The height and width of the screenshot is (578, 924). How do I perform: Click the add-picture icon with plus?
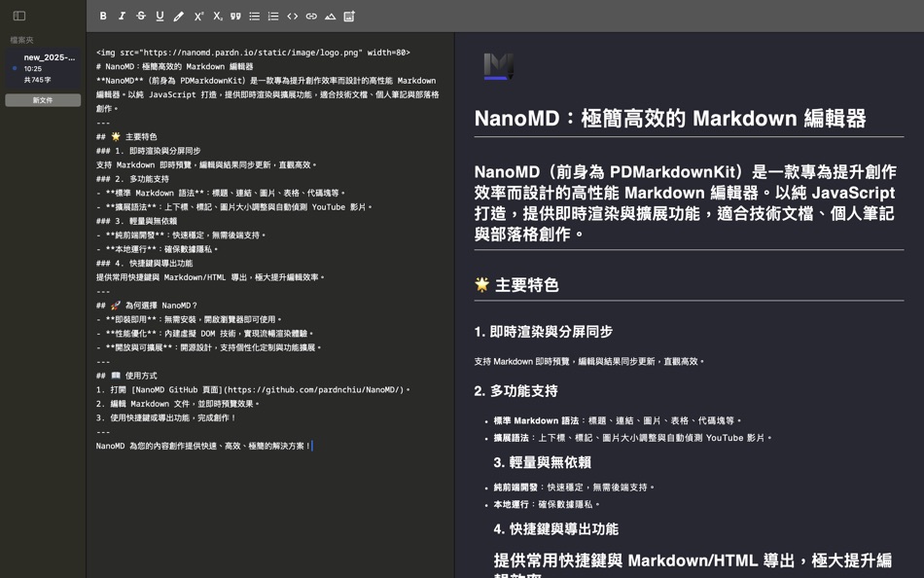(349, 16)
